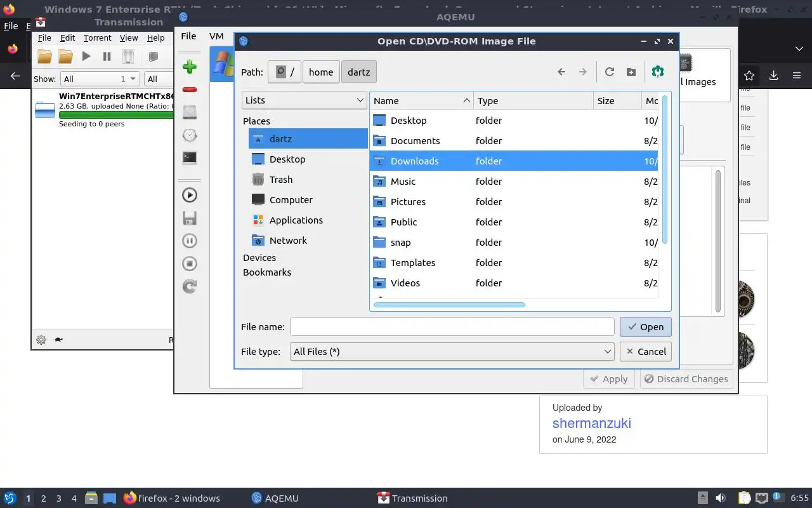Viewport: 812px width, 508px height.
Task: Click the home path segment button
Action: (321, 72)
